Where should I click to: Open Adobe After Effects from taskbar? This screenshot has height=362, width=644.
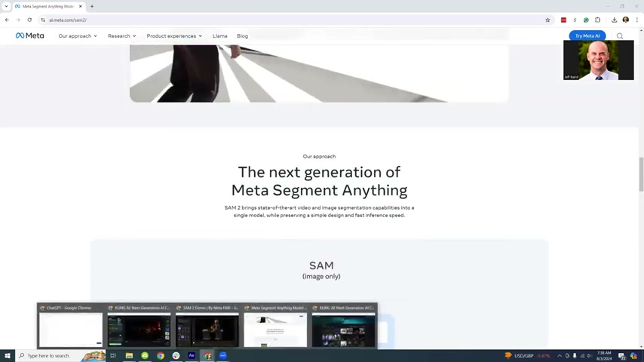[192, 356]
